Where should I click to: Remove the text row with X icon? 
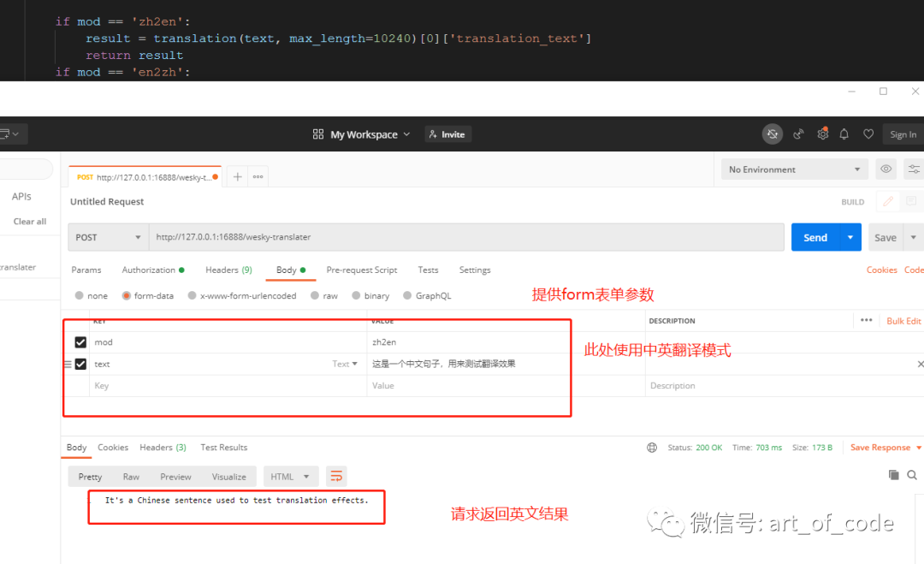[920, 365]
